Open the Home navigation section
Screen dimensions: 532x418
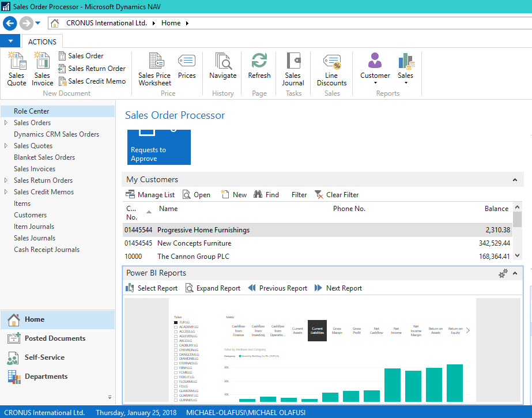click(x=58, y=319)
